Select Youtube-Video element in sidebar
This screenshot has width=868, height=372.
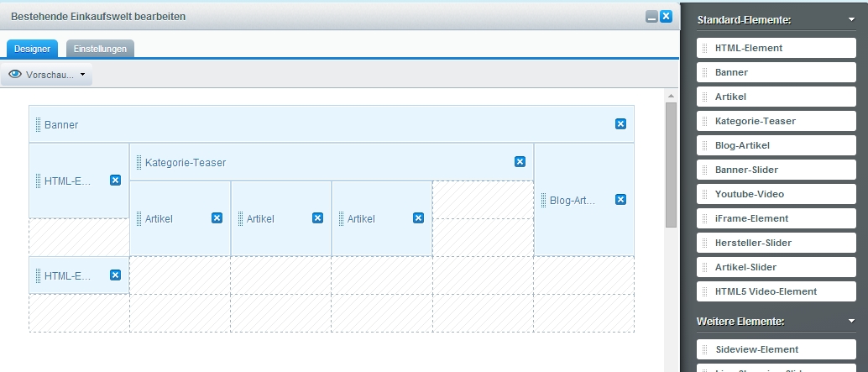776,194
